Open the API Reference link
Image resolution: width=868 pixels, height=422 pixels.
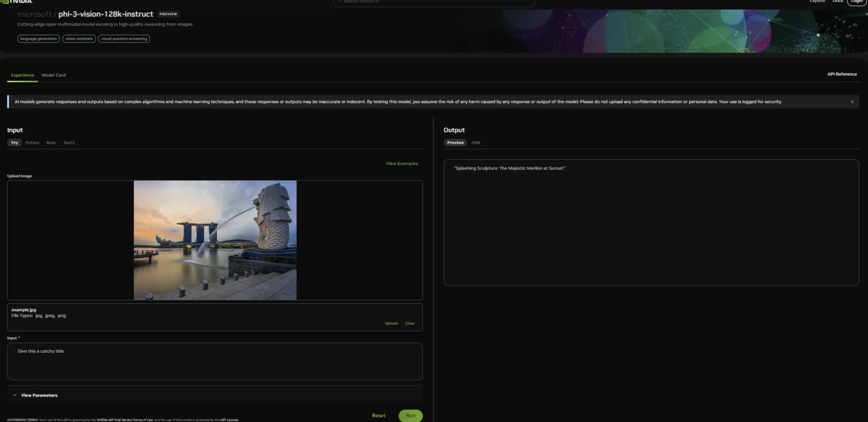[x=842, y=74]
